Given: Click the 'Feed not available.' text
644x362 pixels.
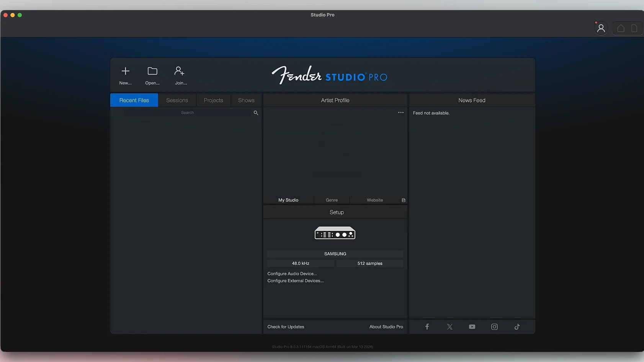Looking at the screenshot, I should point(431,113).
